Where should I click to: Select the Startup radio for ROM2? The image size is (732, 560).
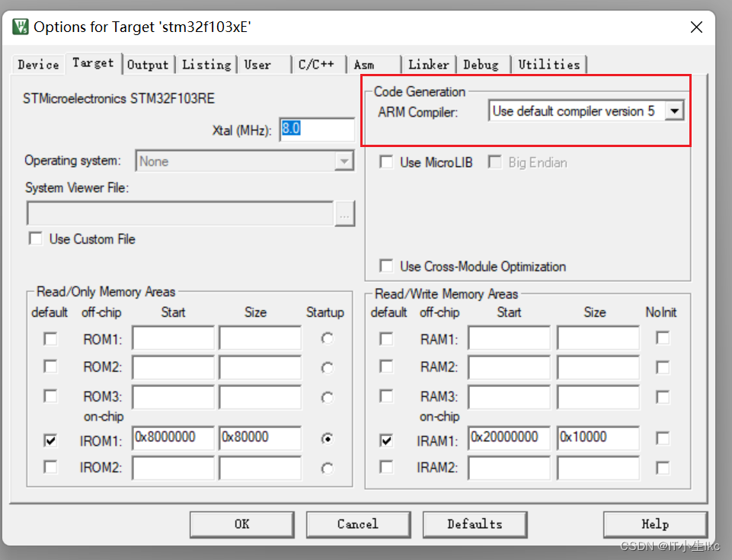click(x=326, y=366)
